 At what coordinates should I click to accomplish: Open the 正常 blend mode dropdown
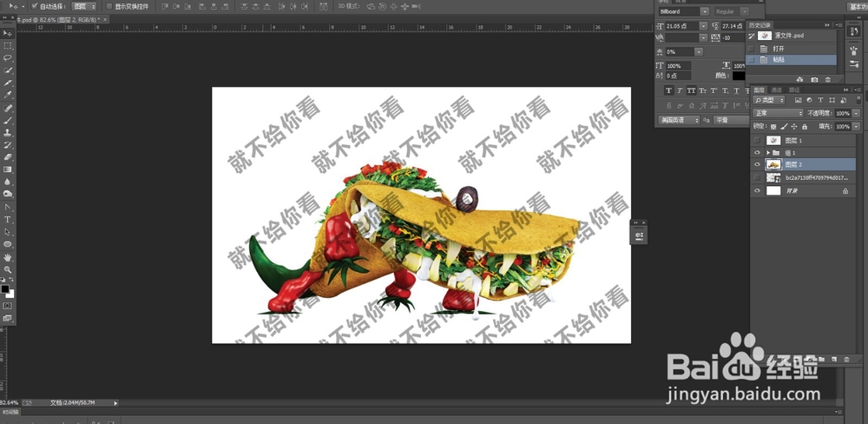[778, 113]
